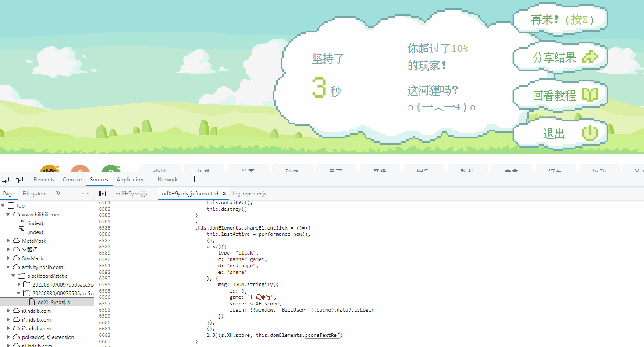644x347 pixels.
Task: Click the power icon on the 退出 button
Action: point(590,133)
